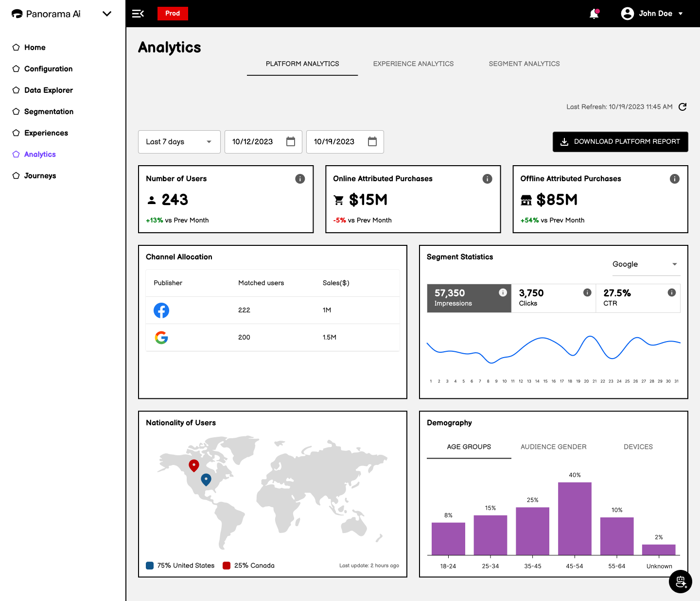Click Download Platform Report button
This screenshot has height=601, width=700.
click(x=620, y=142)
